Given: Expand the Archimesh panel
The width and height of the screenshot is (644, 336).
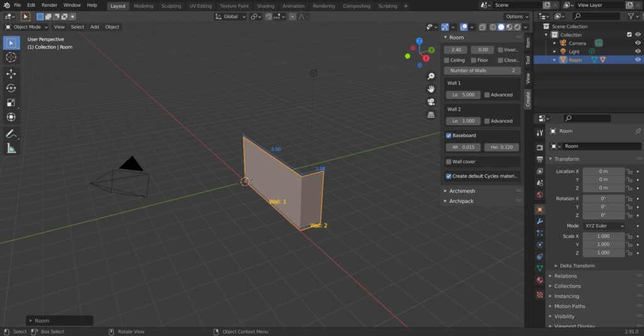Looking at the screenshot, I should pyautogui.click(x=462, y=191).
